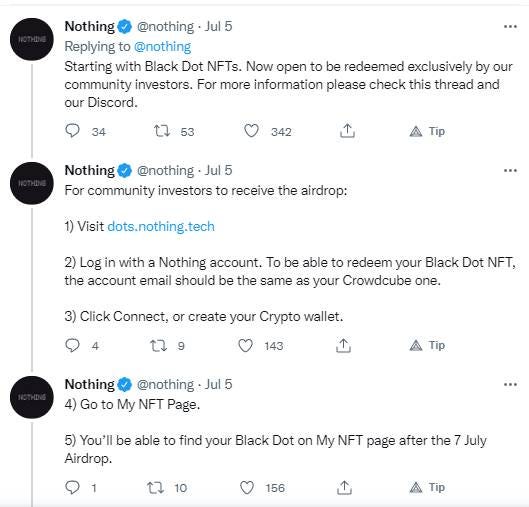Like the tweet with 156 likes
The height and width of the screenshot is (507, 529).
point(247,487)
